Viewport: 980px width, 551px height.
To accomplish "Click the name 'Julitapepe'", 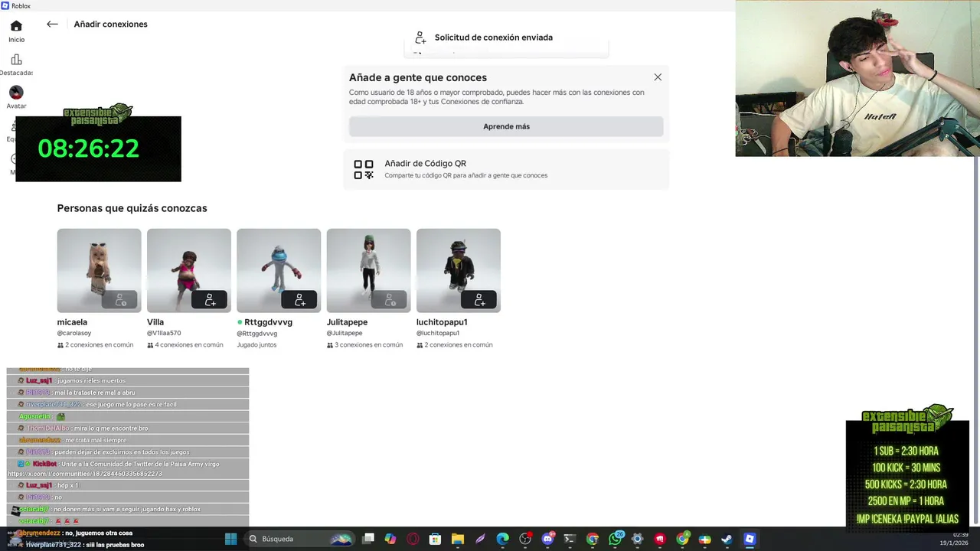I will click(347, 322).
